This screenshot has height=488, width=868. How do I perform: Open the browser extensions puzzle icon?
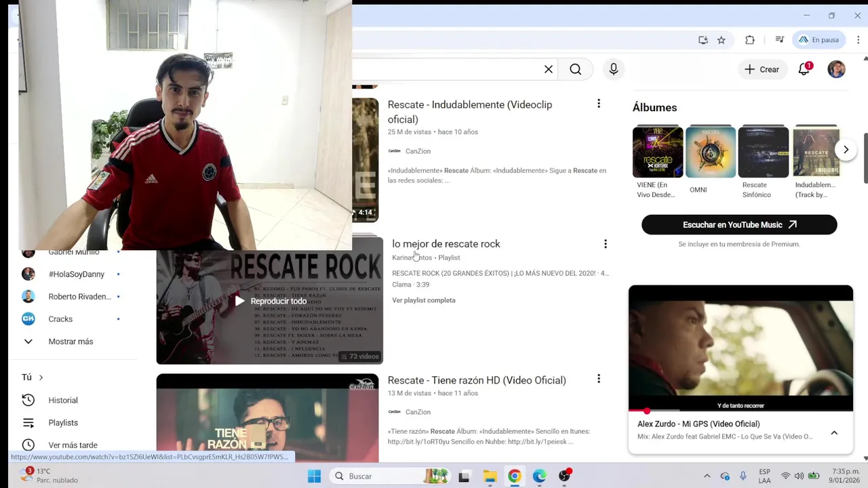click(x=750, y=40)
